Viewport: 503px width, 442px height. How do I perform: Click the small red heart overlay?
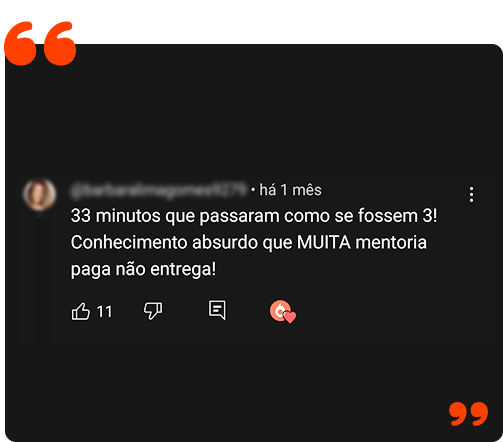pyautogui.click(x=290, y=317)
